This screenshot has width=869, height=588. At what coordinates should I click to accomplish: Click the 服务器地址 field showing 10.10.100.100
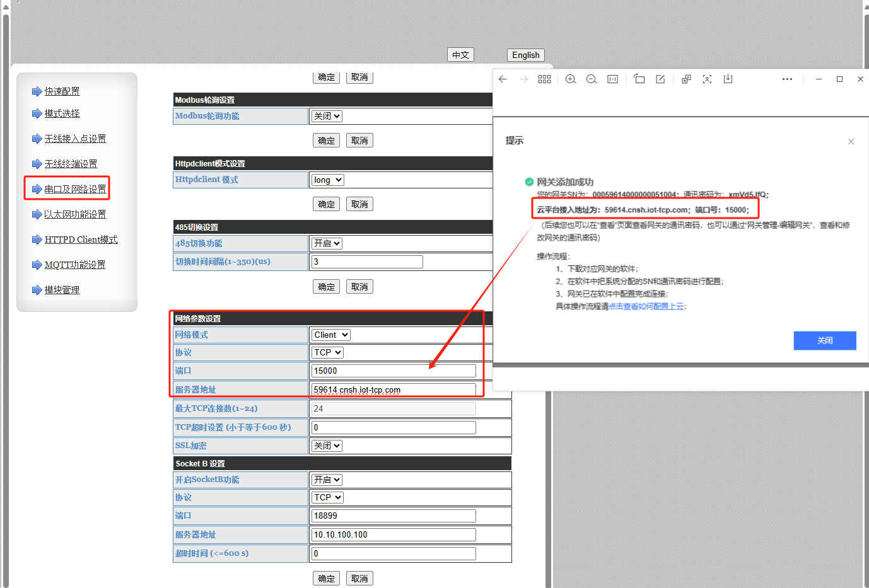click(394, 534)
